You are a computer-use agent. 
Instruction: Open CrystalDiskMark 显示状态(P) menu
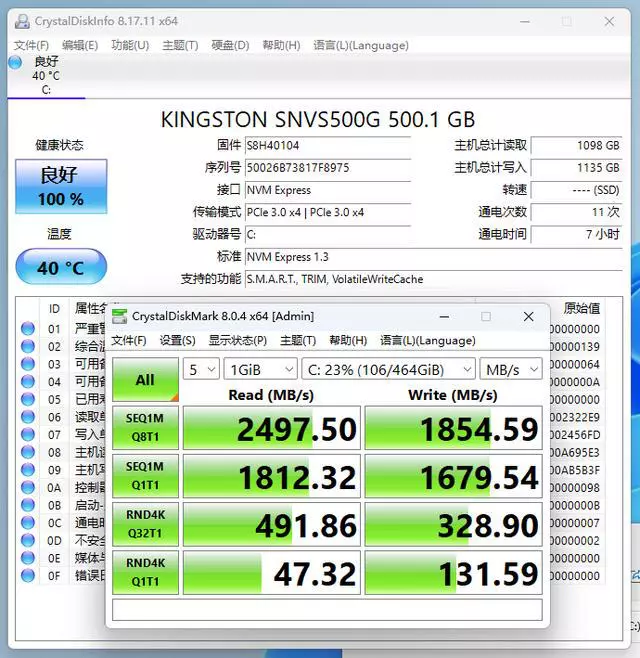click(238, 340)
